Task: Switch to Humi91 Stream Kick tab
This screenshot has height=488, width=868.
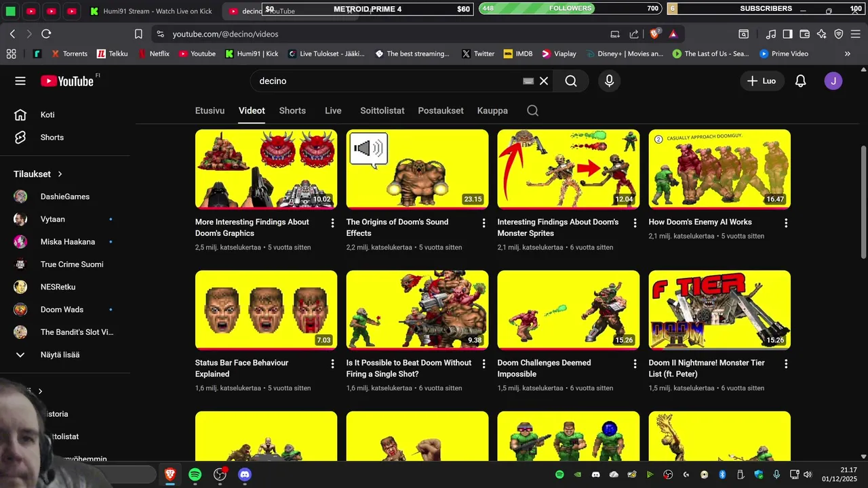Action: click(151, 11)
